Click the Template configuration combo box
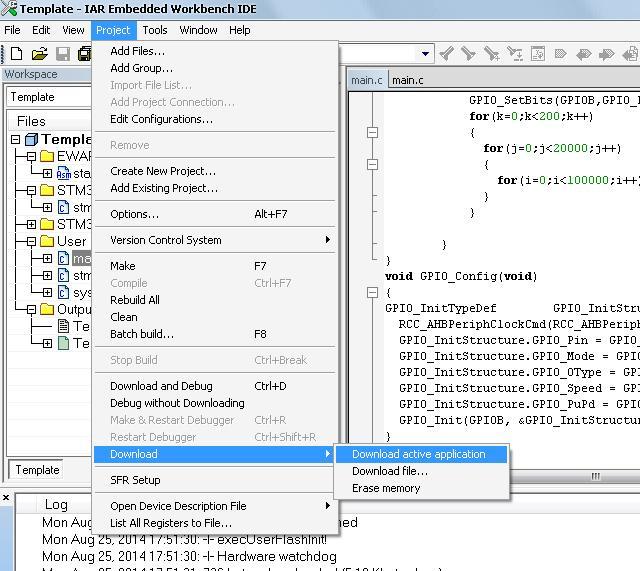Screen dimensions: 640x571 click(x=49, y=97)
